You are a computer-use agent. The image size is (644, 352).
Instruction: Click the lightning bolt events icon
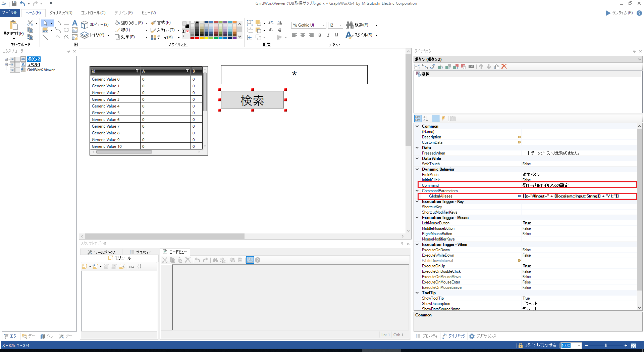pyautogui.click(x=443, y=119)
